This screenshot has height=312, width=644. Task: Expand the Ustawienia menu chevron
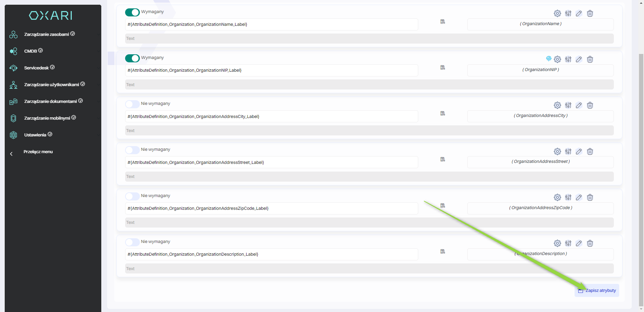point(98,135)
